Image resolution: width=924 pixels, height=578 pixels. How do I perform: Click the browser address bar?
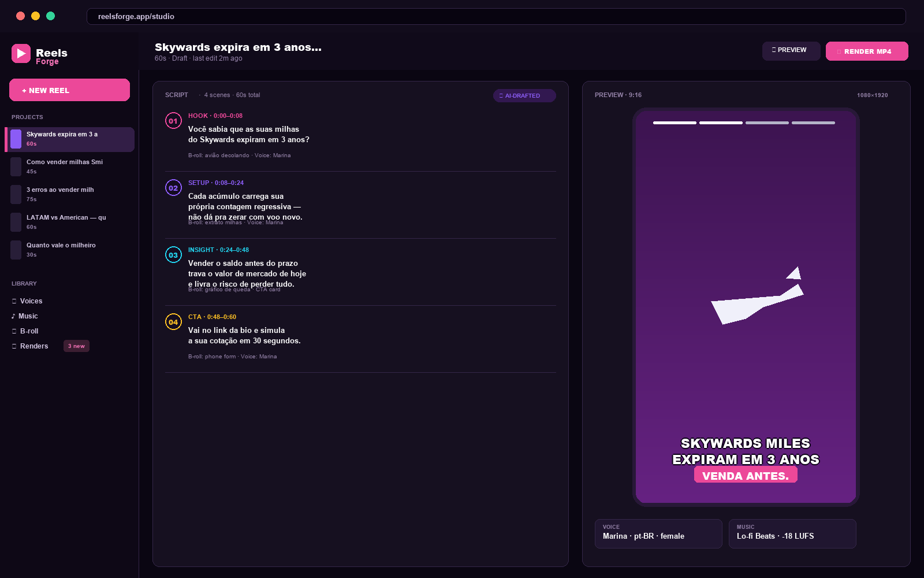pyautogui.click(x=496, y=17)
